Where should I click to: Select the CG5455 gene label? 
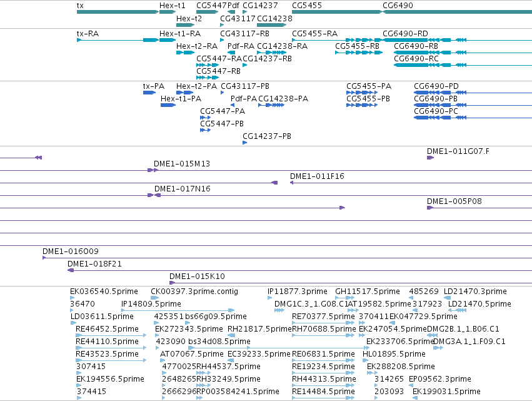coord(307,6)
